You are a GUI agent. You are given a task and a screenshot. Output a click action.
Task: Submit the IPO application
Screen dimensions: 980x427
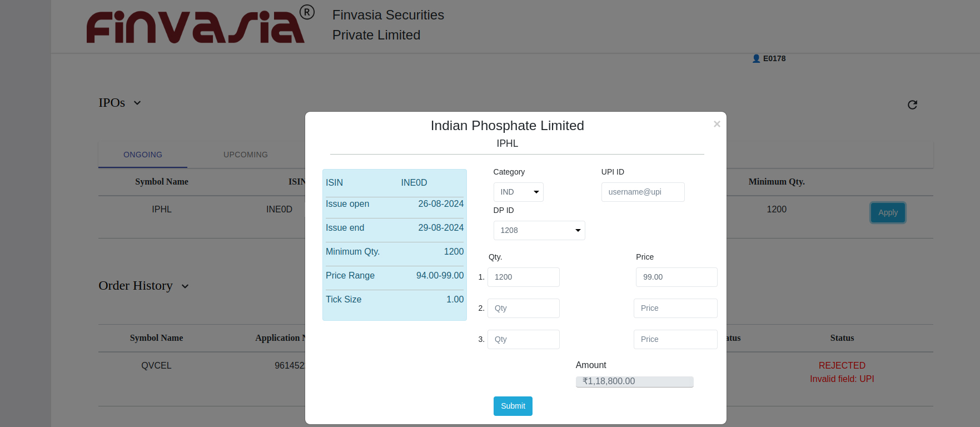(513, 406)
